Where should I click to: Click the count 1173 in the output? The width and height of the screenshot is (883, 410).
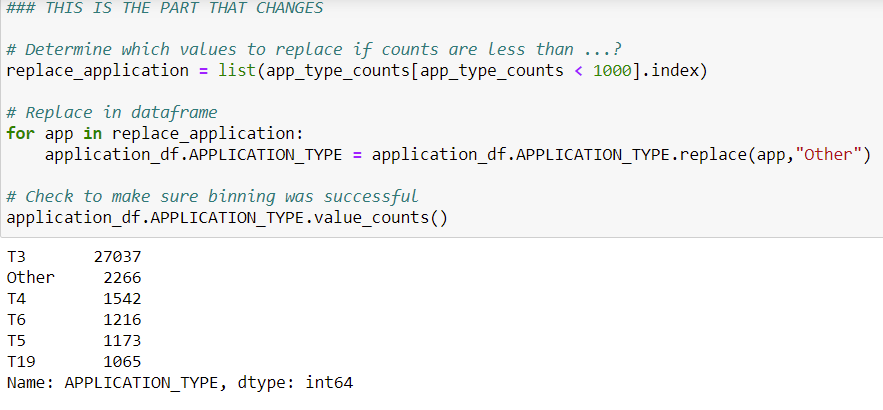122,341
